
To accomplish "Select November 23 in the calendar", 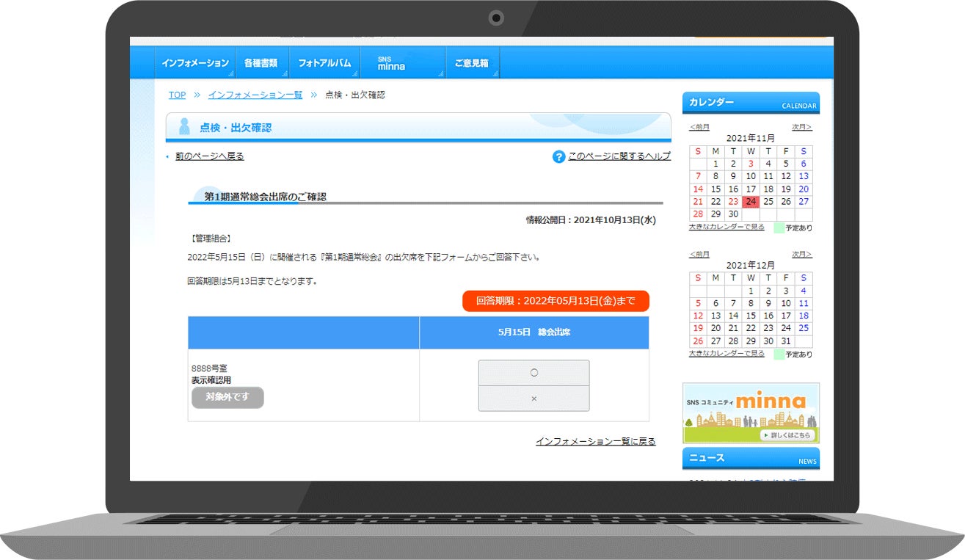I will pyautogui.click(x=733, y=202).
